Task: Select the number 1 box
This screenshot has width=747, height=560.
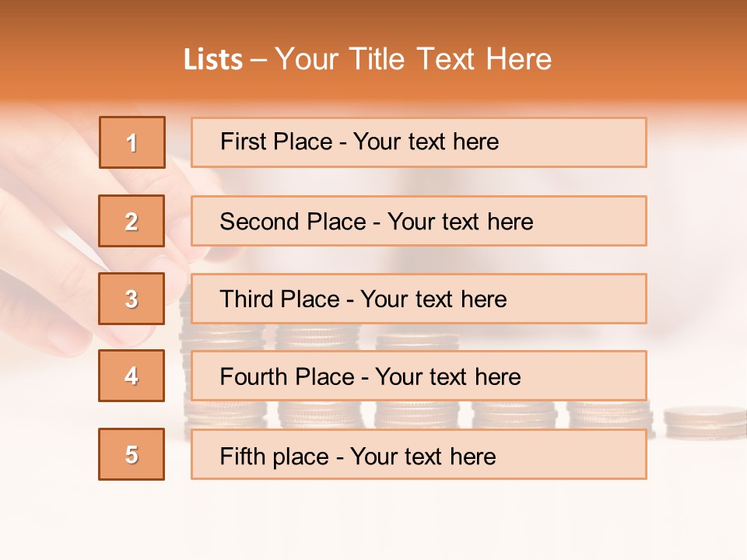Action: (132, 142)
